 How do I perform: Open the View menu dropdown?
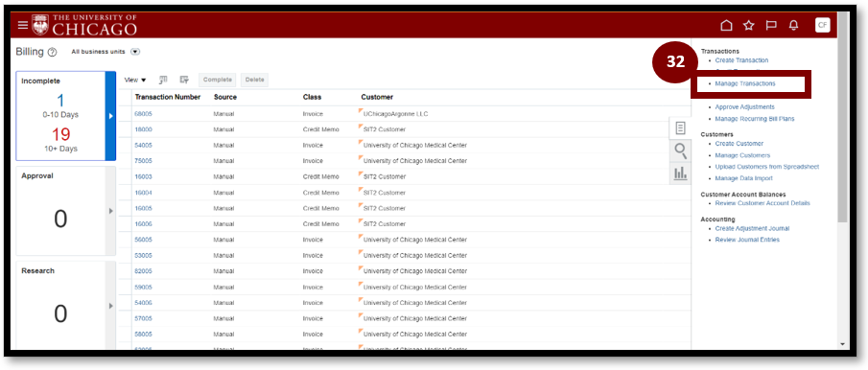(x=135, y=81)
